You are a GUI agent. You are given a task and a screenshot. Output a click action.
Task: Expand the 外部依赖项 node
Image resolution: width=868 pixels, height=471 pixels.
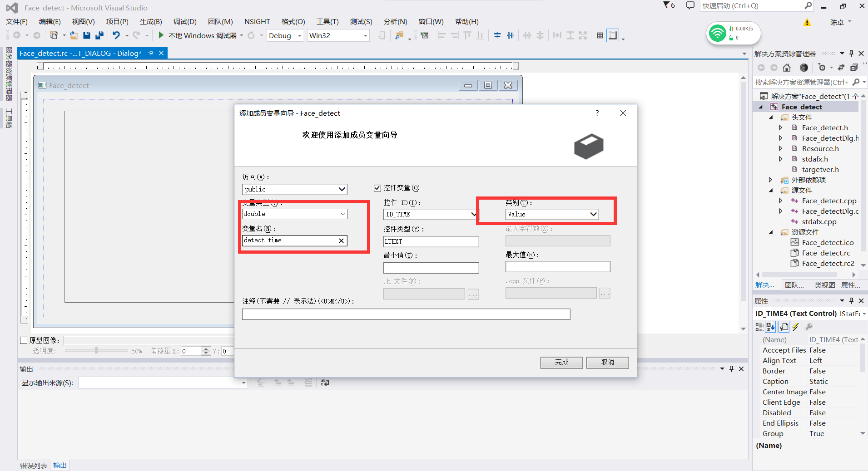click(771, 180)
